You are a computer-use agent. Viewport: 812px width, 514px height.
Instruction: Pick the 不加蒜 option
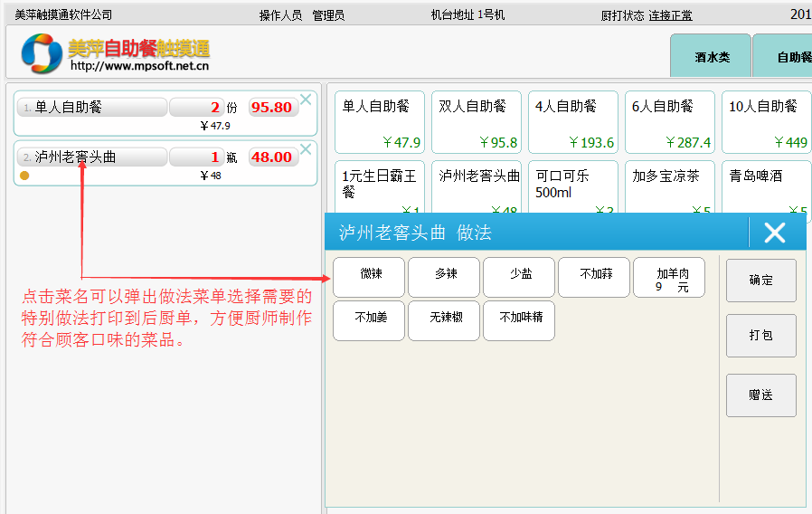[x=595, y=277]
